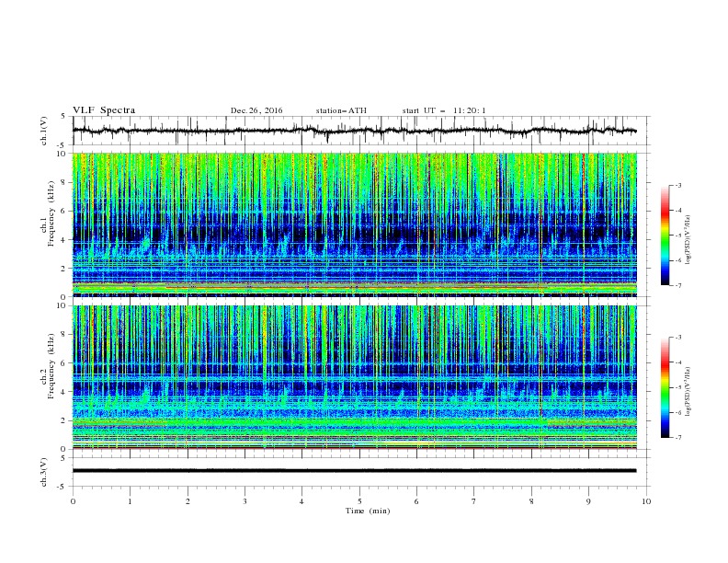Click the "-7" label on ch.2 color bar
Viewport: 728px width, 563px height.
677,438
